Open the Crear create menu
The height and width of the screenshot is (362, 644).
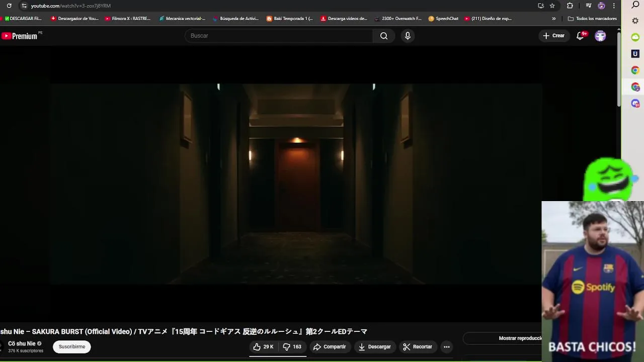(x=553, y=36)
